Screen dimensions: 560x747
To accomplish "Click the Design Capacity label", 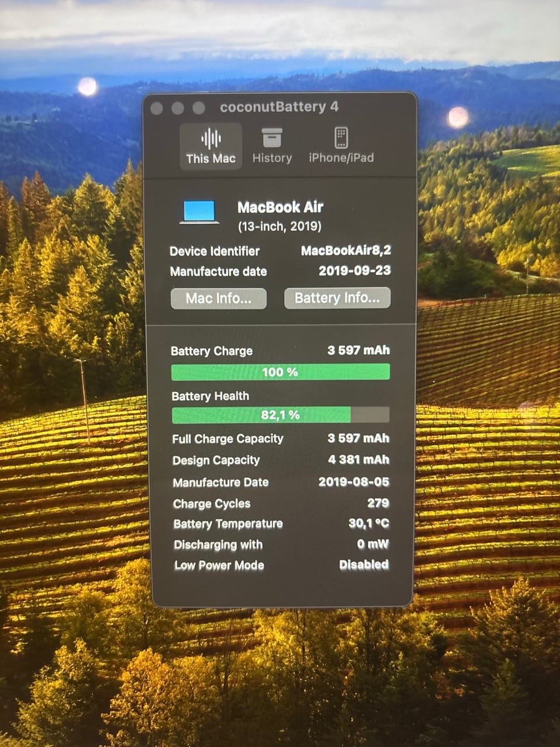I will click(x=216, y=460).
